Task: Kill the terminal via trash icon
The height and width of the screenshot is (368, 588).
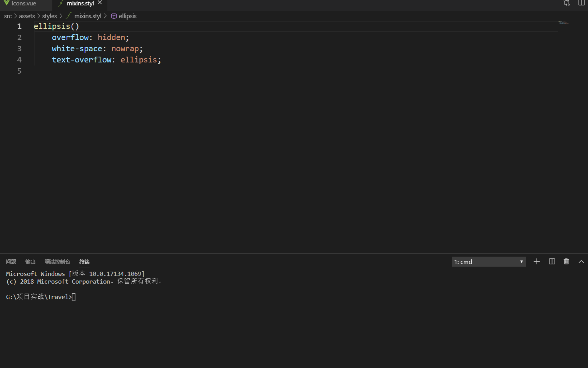Action: tap(566, 261)
